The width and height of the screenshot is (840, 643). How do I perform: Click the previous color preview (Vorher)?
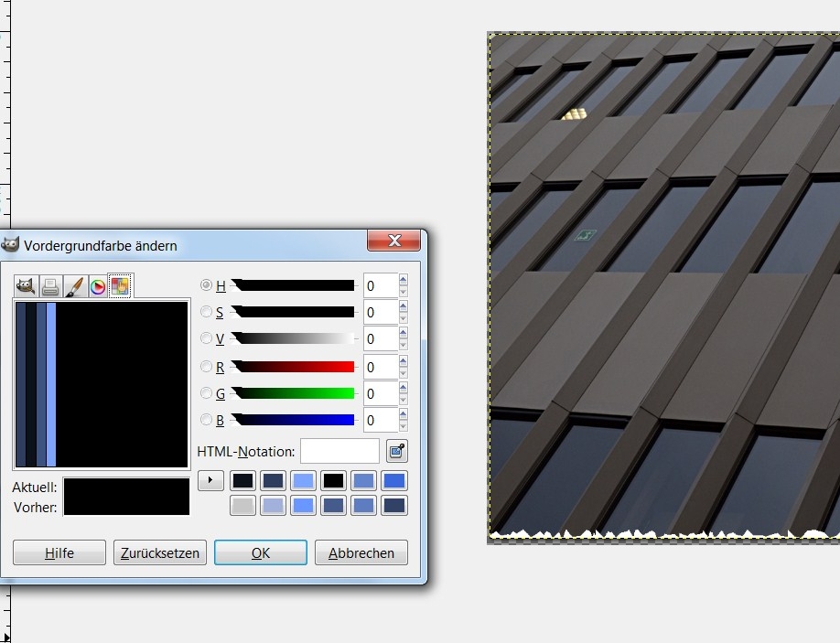126,507
